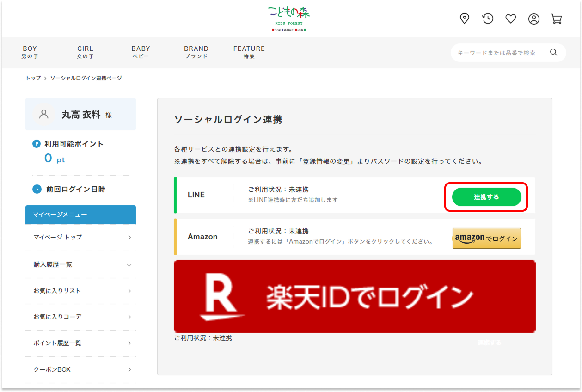Click the 丸高 衣料 account name
Viewport: 582px width, 392px height.
(81, 115)
